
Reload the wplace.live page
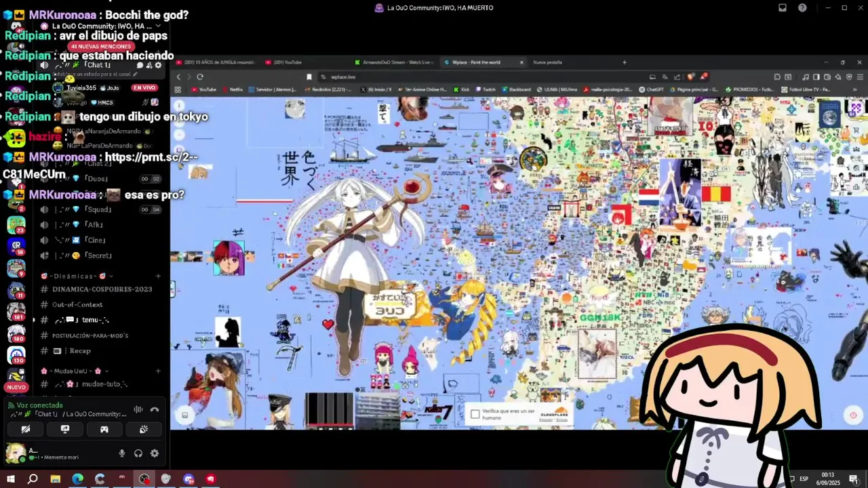[200, 77]
